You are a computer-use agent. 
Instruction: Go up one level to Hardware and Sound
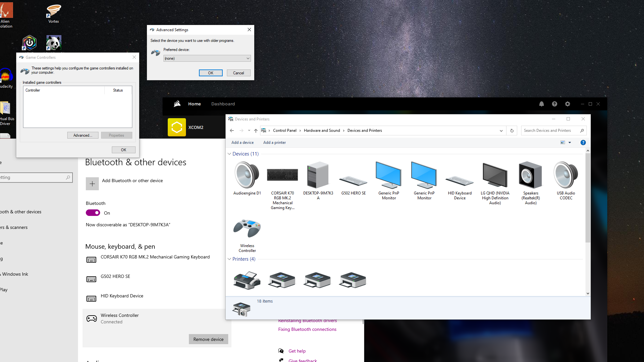click(x=256, y=131)
